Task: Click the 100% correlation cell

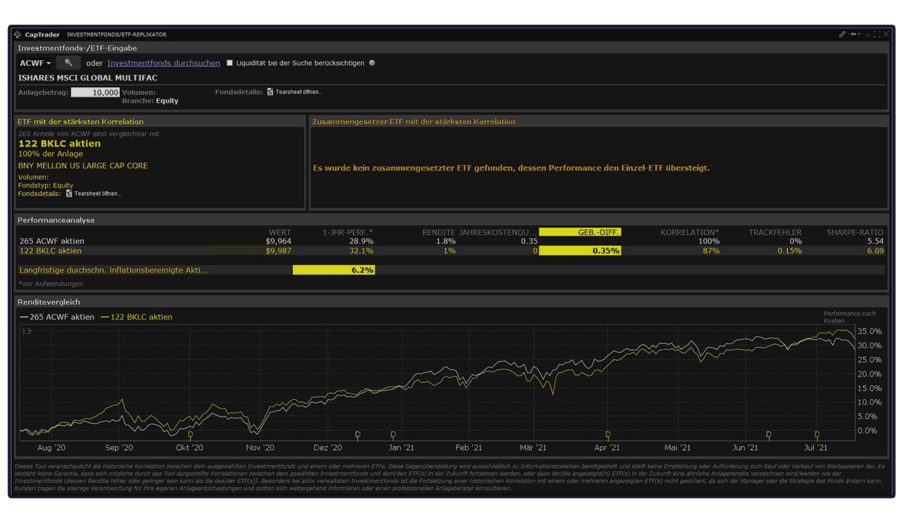Action: click(x=709, y=242)
